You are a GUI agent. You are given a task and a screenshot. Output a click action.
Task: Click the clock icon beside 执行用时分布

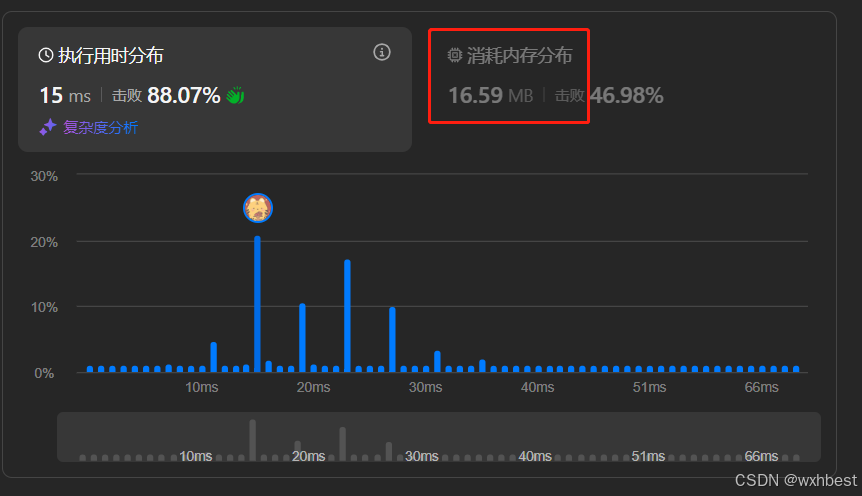coord(46,55)
